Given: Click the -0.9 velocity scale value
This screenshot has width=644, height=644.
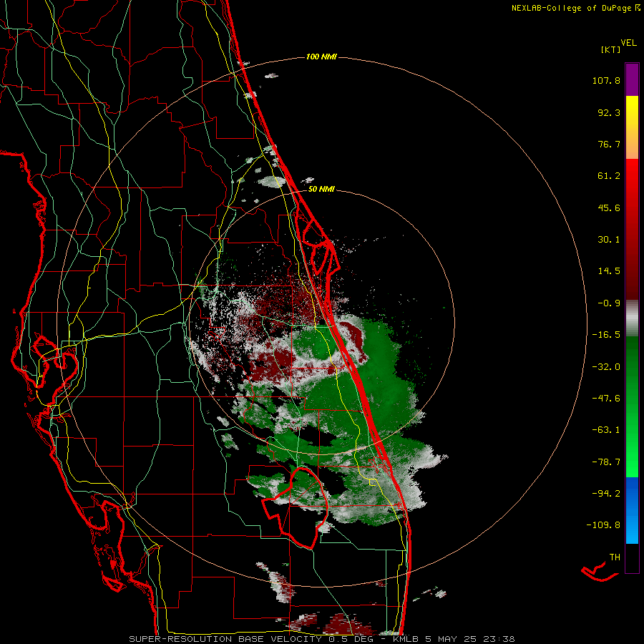Looking at the screenshot, I should 609,303.
